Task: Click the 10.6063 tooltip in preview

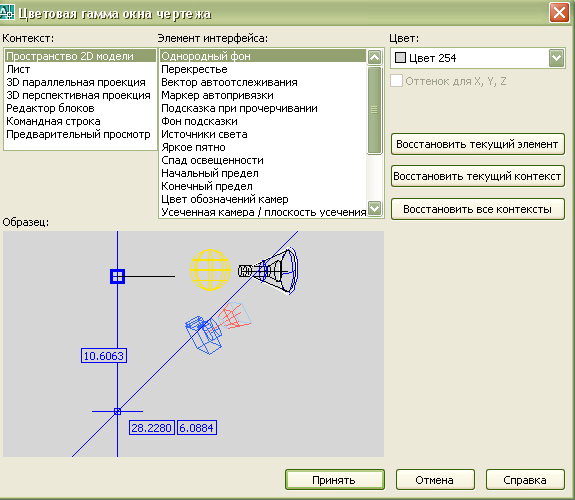Action: coord(104,355)
